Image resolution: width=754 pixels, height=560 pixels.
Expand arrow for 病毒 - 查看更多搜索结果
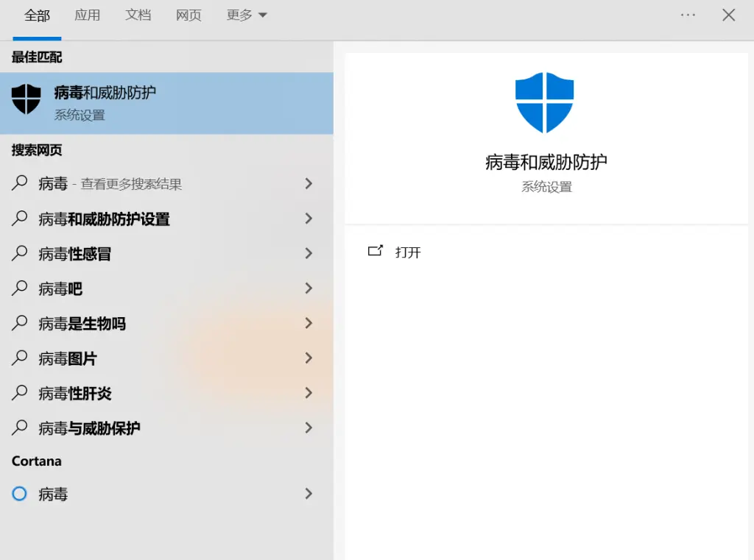coord(309,183)
